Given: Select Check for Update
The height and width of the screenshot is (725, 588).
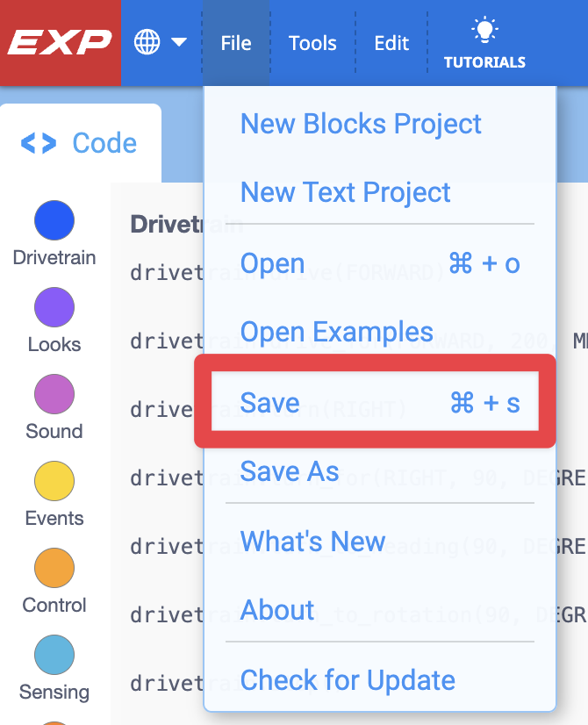Looking at the screenshot, I should pos(348,680).
